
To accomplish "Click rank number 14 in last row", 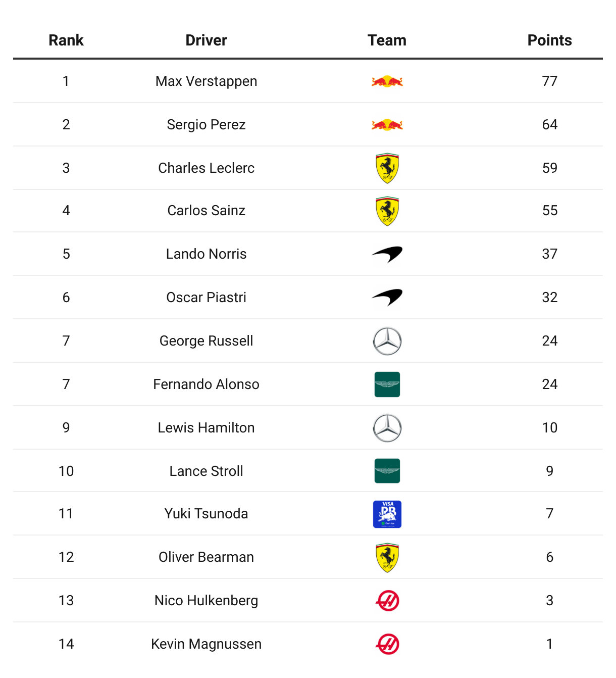I will 66,644.
